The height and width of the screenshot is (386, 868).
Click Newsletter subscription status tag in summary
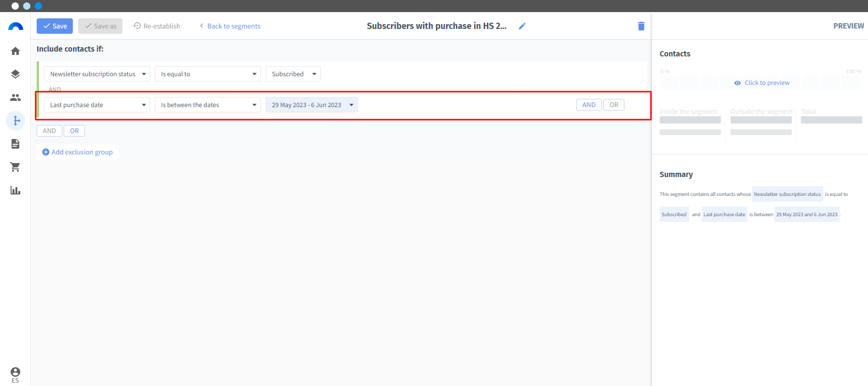click(787, 194)
